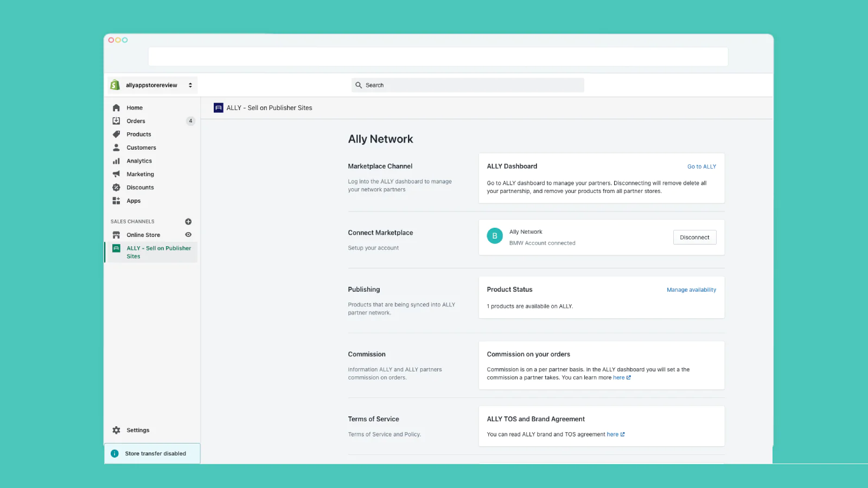Click the Marketing megaphone icon
868x488 pixels.
tap(116, 174)
